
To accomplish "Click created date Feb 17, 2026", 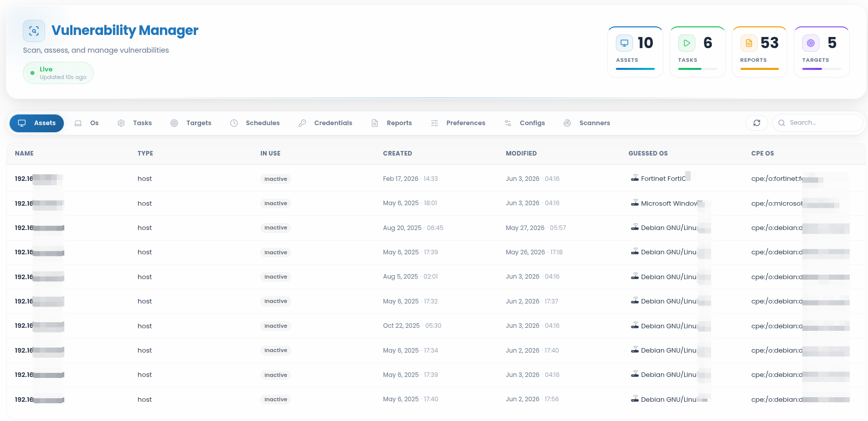I will click(401, 179).
